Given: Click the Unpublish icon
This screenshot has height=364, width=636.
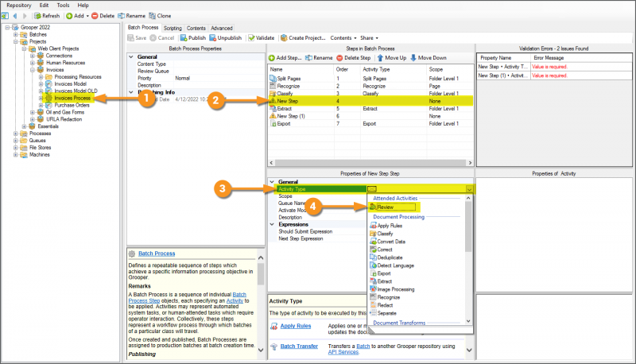Looking at the screenshot, I should (x=212, y=37).
